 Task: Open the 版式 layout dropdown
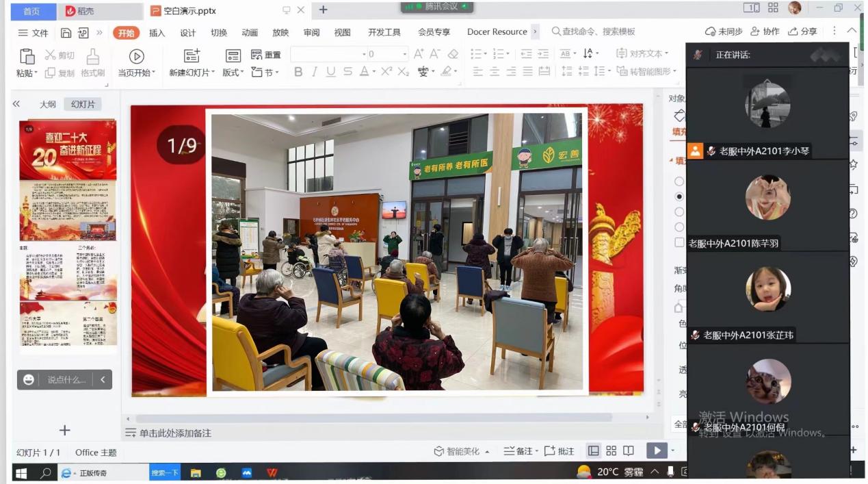[x=233, y=73]
